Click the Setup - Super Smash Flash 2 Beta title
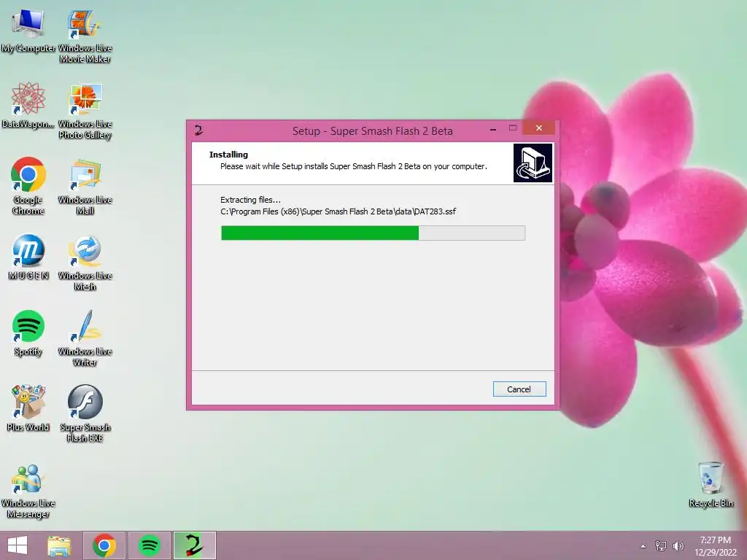 [373, 131]
